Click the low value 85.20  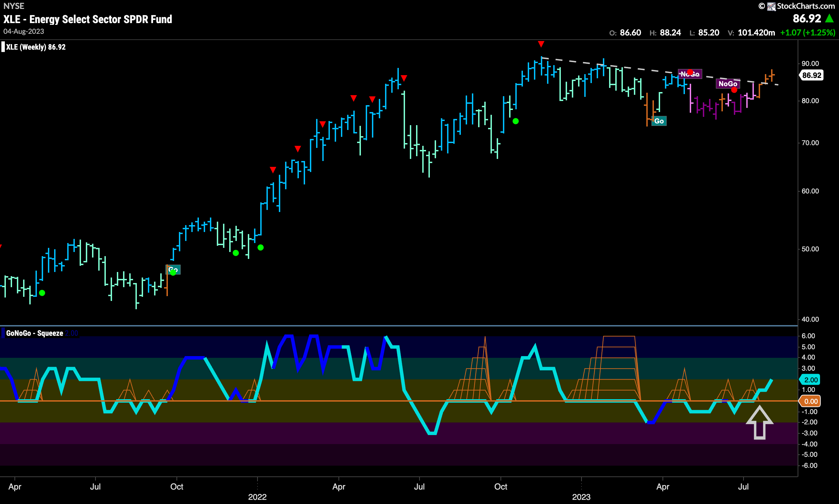709,33
